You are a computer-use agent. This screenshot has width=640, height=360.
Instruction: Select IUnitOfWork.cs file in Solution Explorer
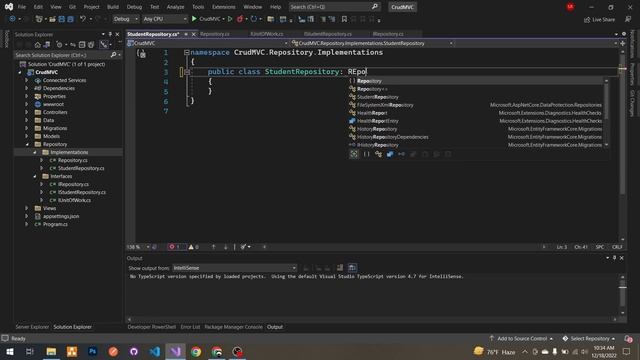click(74, 200)
